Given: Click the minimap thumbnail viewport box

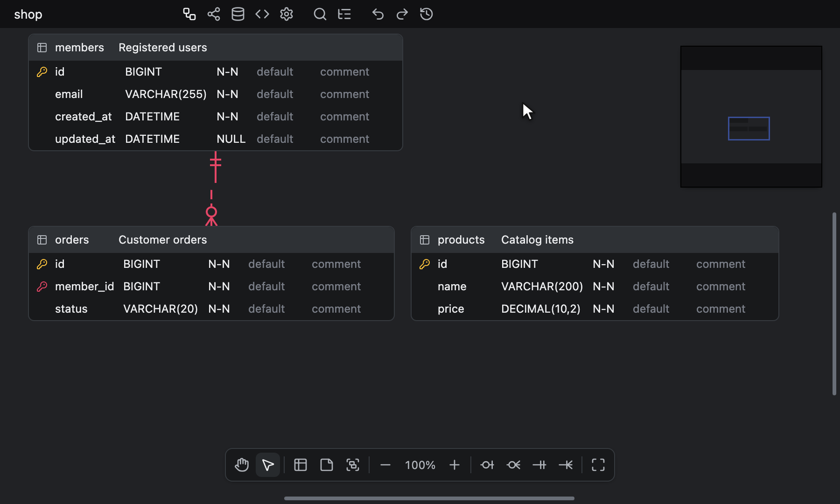Looking at the screenshot, I should click(x=749, y=128).
